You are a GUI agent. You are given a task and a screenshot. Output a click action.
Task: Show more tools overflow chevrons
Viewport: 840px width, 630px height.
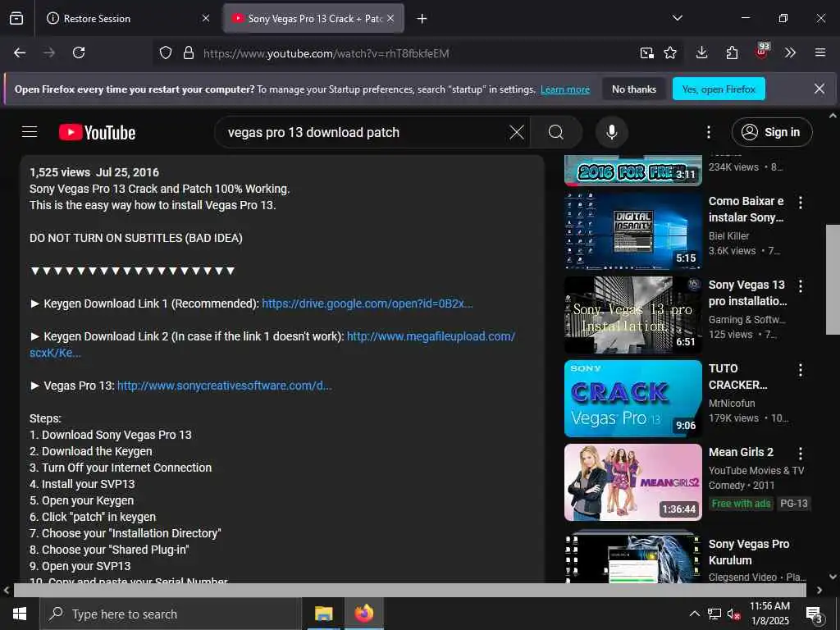[790, 52]
